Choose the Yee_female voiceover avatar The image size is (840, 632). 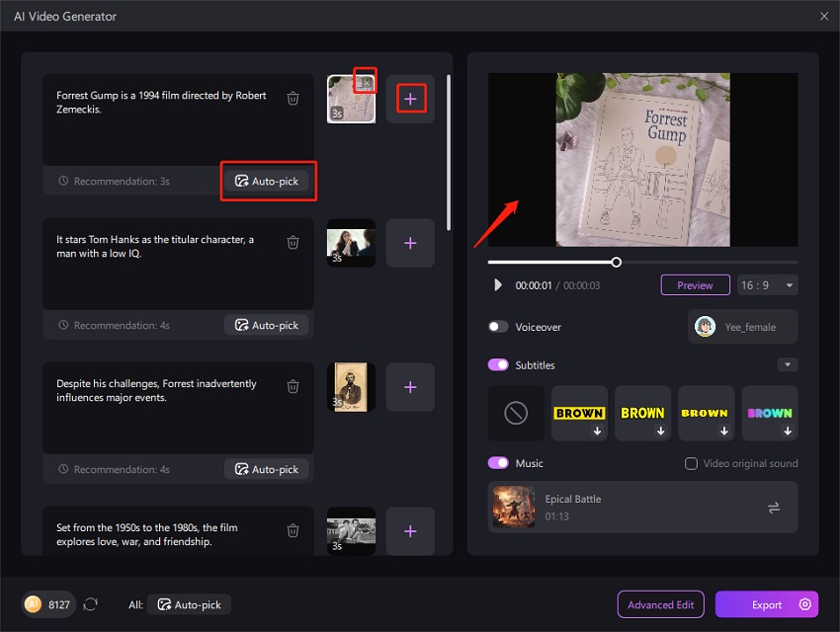(705, 327)
